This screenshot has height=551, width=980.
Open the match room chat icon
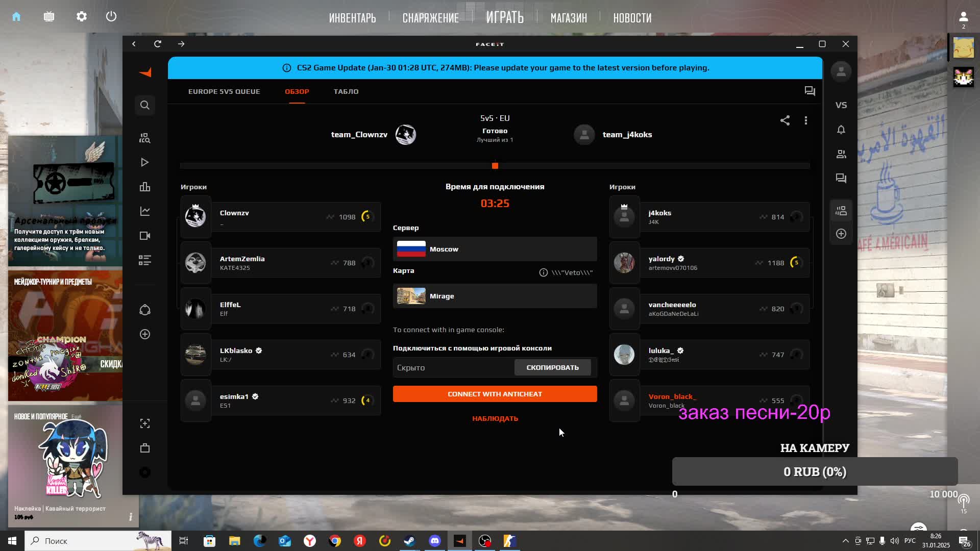coord(810,91)
